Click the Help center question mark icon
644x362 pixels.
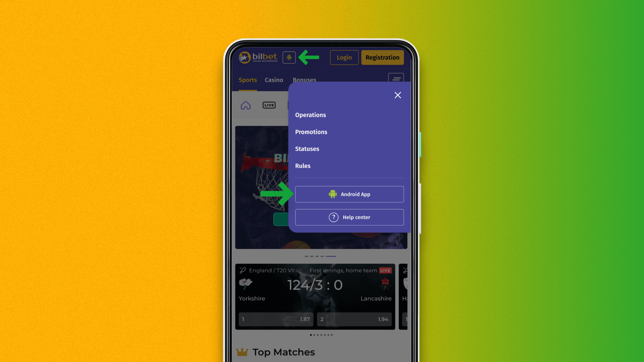click(x=333, y=217)
